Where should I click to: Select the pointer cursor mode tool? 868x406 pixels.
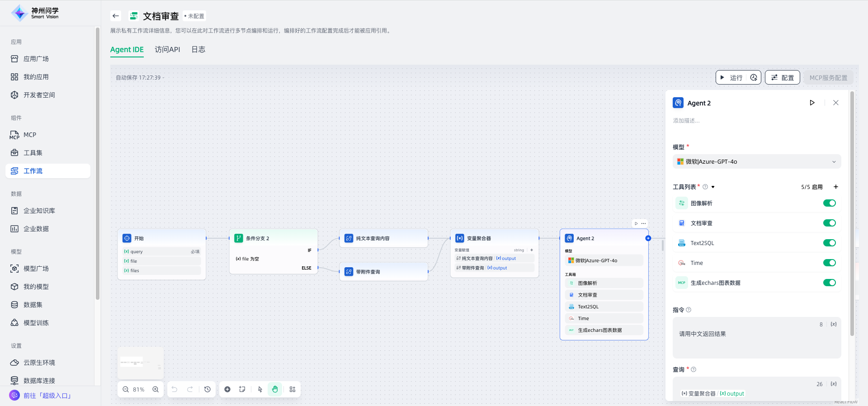click(260, 389)
